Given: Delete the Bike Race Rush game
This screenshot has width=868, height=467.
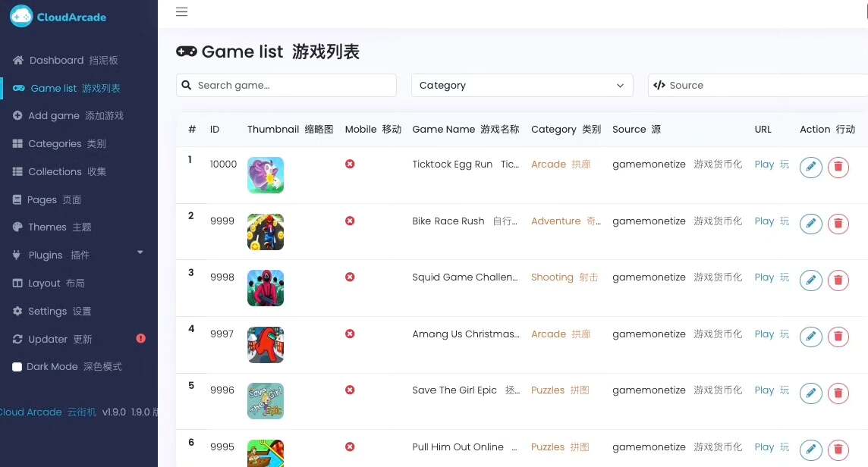Looking at the screenshot, I should point(838,224).
